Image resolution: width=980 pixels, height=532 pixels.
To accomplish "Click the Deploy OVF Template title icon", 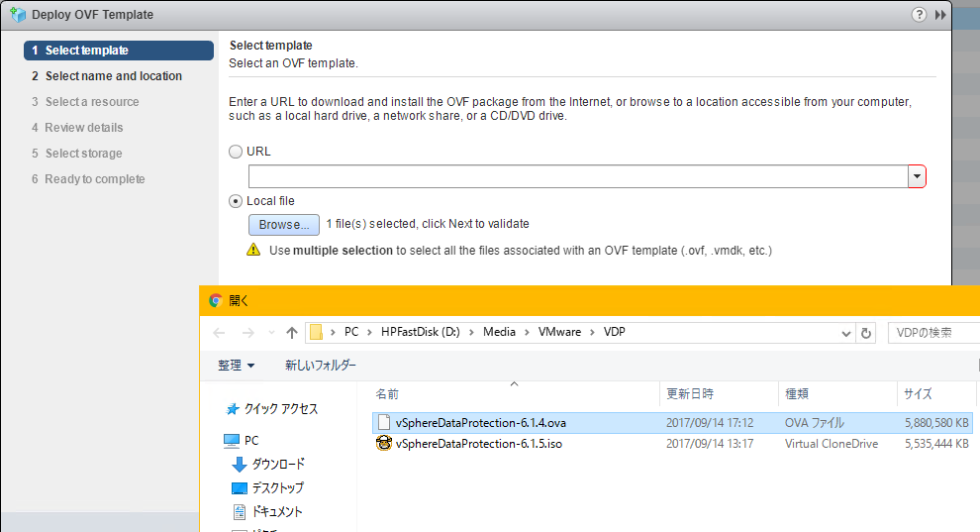I will click(18, 15).
